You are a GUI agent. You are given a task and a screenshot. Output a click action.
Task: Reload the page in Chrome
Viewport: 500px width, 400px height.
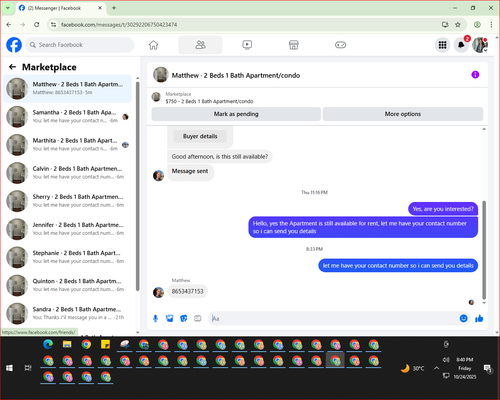(37, 24)
